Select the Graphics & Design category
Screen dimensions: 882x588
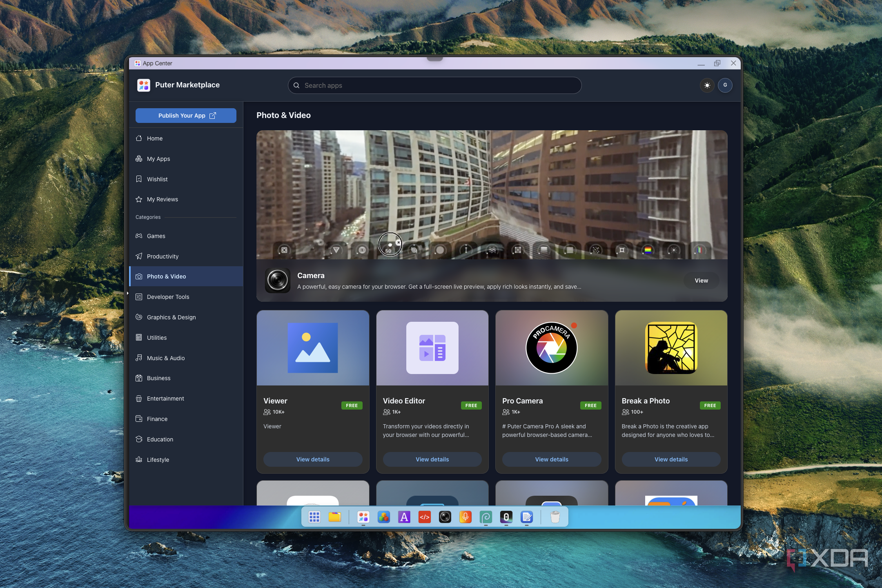click(x=186, y=317)
